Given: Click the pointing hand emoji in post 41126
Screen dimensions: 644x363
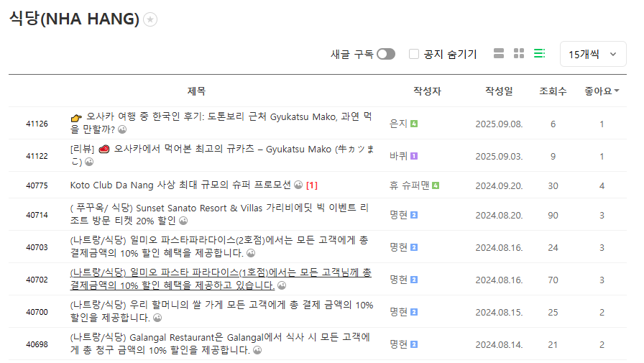Looking at the screenshot, I should tap(76, 118).
